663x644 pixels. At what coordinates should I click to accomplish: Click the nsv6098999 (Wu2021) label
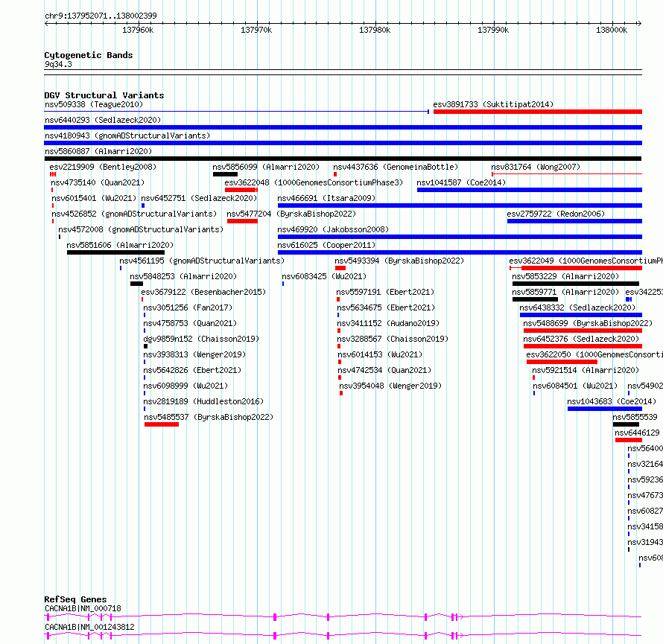pos(185,386)
